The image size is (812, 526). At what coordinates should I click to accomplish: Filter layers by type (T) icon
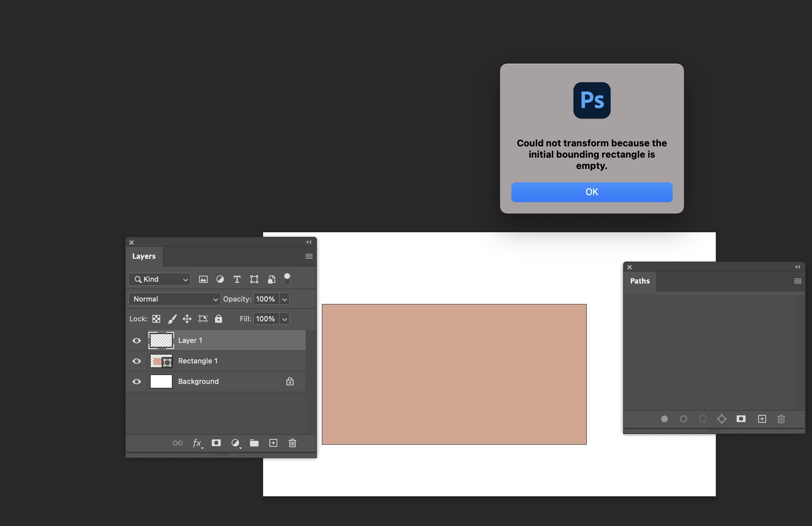[237, 279]
